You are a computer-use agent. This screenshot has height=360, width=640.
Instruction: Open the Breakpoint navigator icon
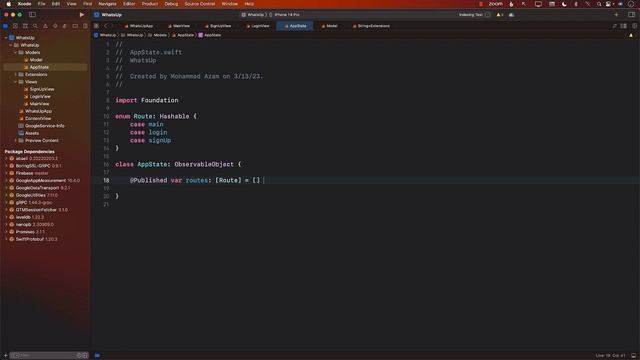tap(75, 26)
